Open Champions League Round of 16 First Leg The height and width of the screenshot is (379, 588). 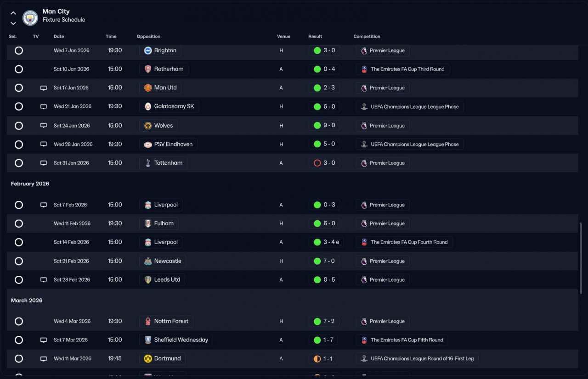point(417,359)
